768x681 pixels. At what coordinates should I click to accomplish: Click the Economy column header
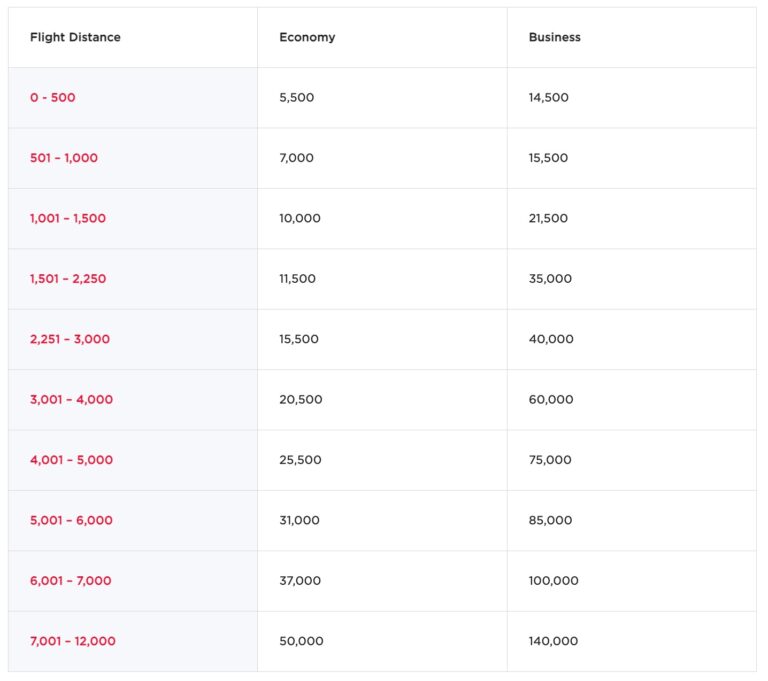point(307,37)
